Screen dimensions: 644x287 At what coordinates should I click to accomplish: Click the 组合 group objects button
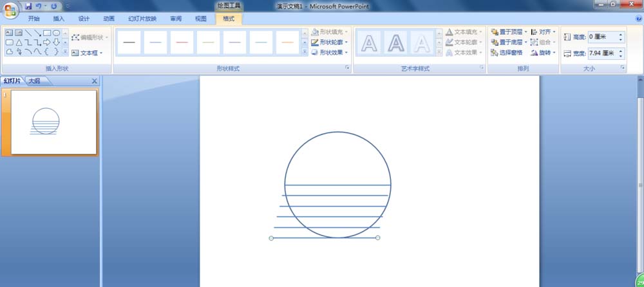(x=543, y=42)
